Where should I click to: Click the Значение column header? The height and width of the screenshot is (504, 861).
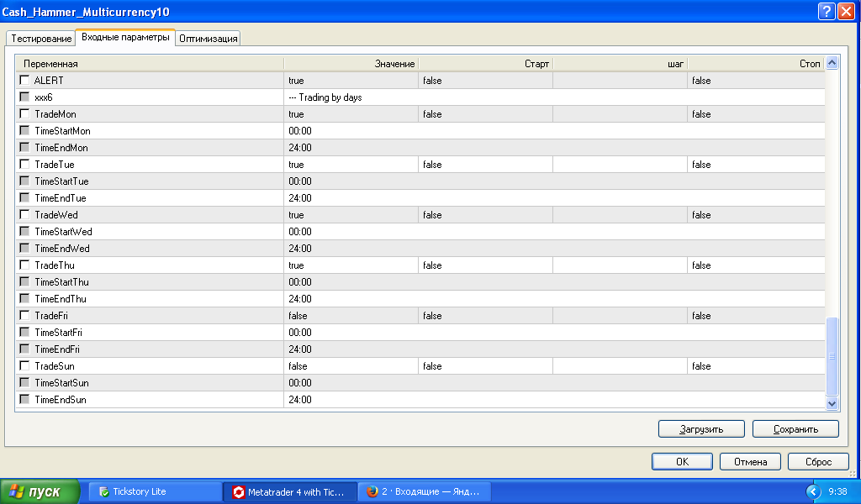pyautogui.click(x=351, y=64)
